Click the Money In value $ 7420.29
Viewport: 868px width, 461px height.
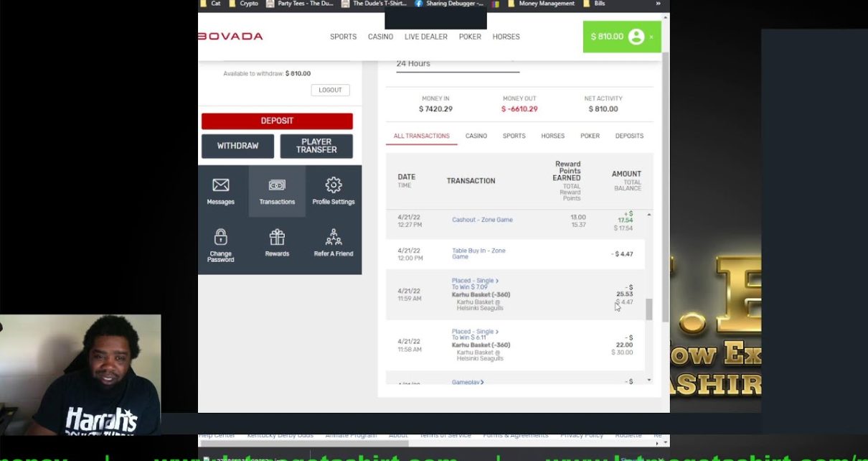(436, 109)
